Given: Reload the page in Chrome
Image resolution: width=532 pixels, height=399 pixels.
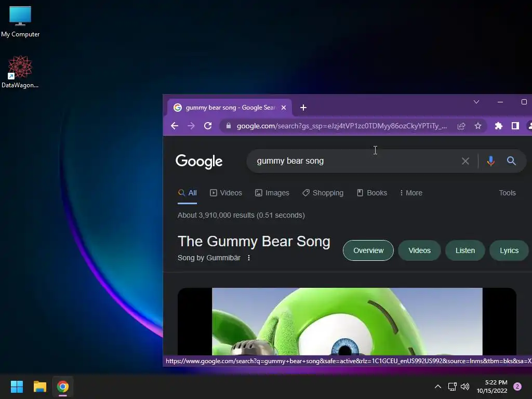Looking at the screenshot, I should [x=208, y=126].
